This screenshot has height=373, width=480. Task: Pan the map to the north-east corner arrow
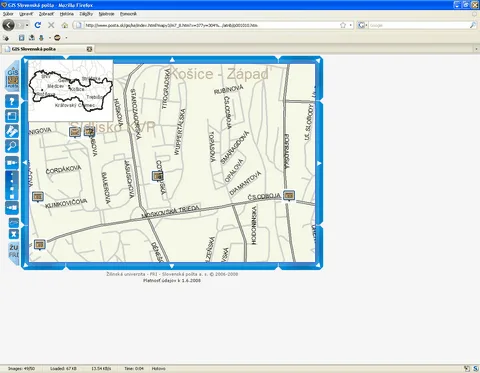(318, 61)
